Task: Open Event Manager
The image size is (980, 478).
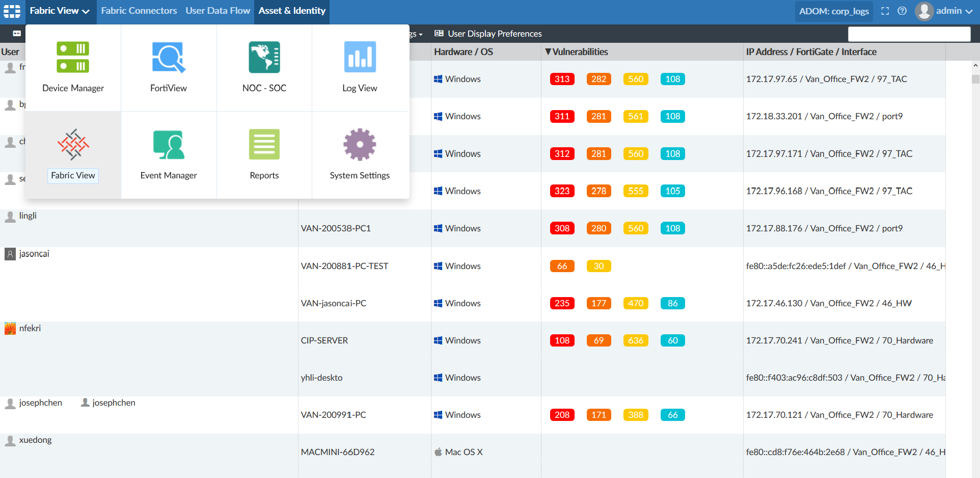Action: tap(168, 154)
